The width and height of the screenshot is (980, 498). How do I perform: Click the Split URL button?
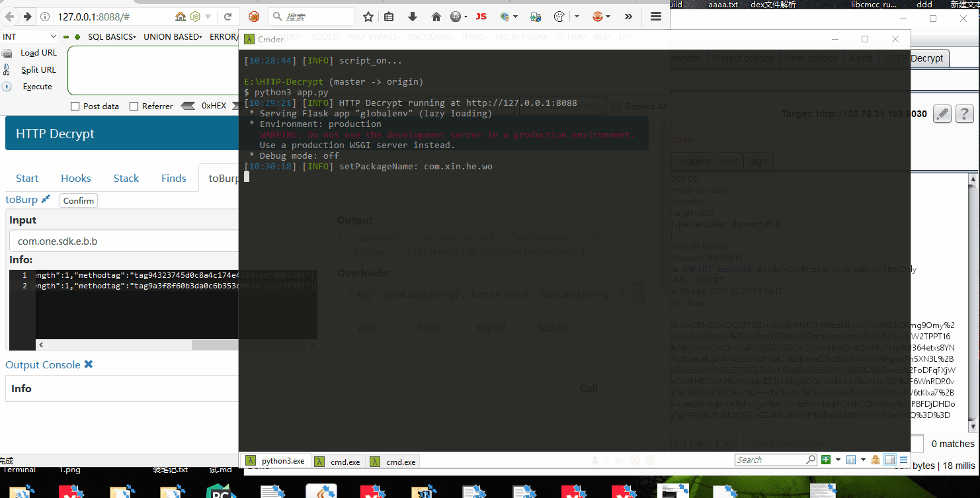click(38, 69)
